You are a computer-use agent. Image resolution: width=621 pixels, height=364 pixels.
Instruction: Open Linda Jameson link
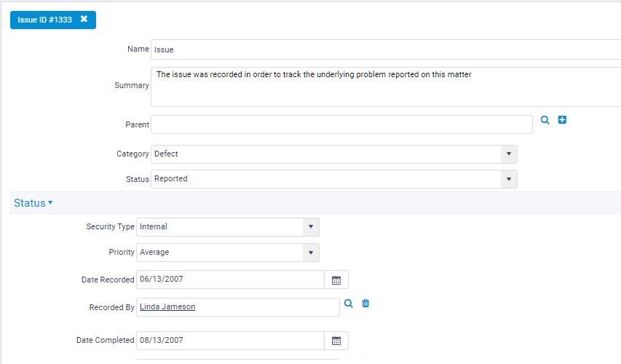167,306
